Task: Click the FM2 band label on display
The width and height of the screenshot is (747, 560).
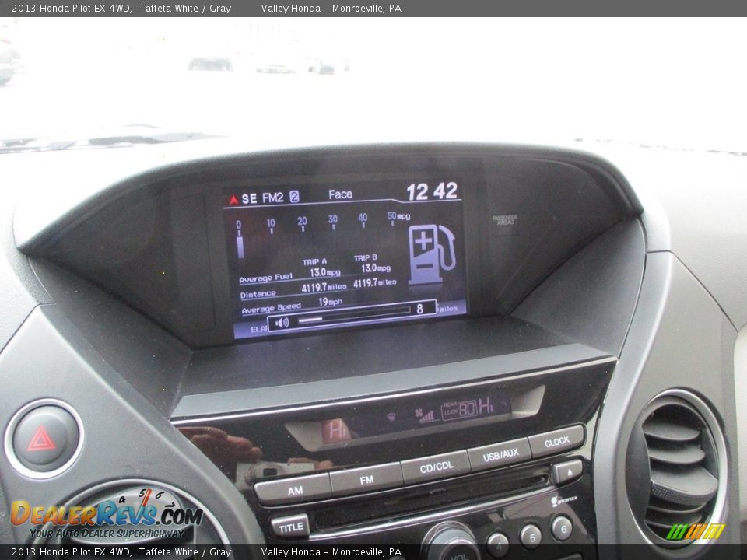Action: (273, 198)
